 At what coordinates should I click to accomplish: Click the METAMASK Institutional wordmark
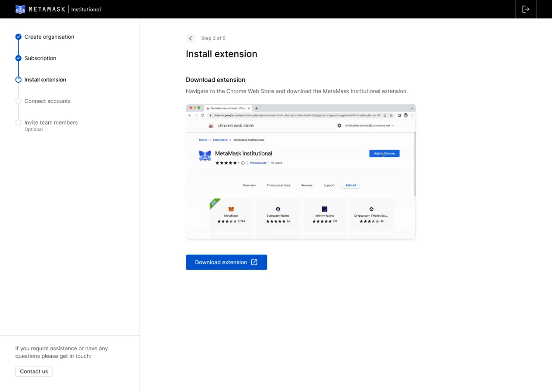(x=65, y=9)
